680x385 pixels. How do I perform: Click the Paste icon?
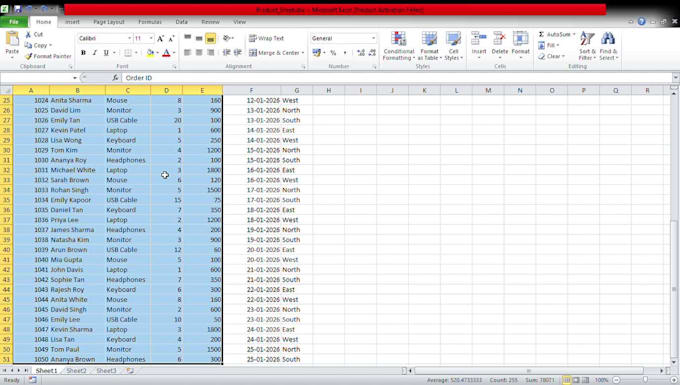coord(12,39)
